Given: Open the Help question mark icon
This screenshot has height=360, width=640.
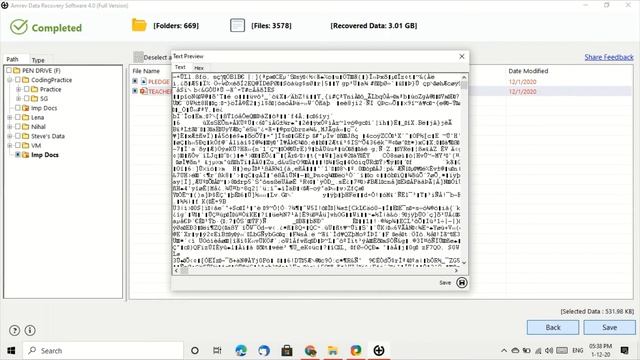Looking at the screenshot, I should (14, 330).
